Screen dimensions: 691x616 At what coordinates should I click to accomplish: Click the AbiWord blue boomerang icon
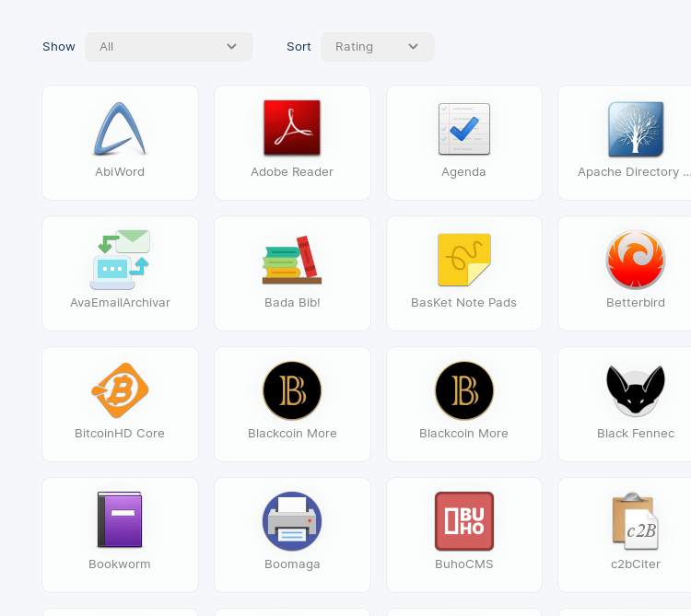120,129
